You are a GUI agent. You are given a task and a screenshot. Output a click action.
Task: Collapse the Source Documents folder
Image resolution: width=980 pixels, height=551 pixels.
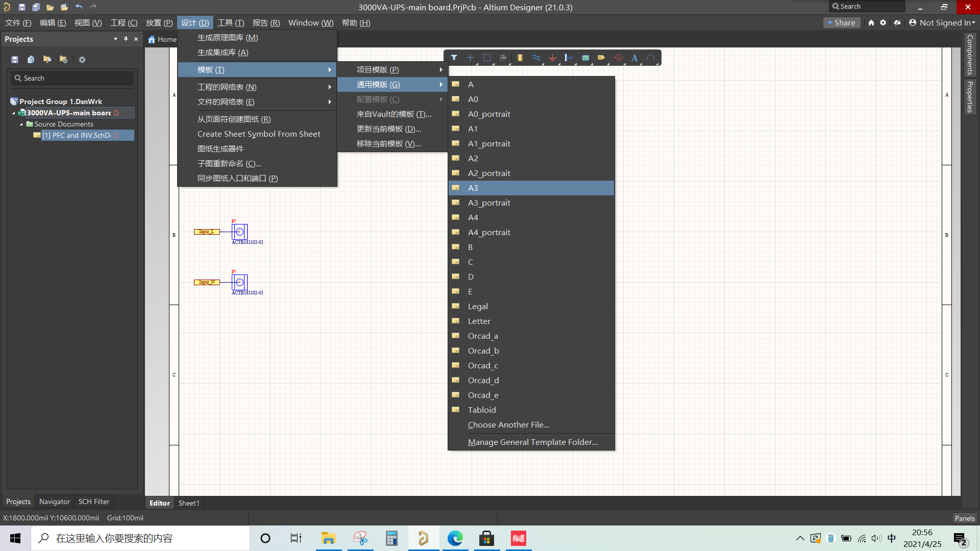(21, 124)
